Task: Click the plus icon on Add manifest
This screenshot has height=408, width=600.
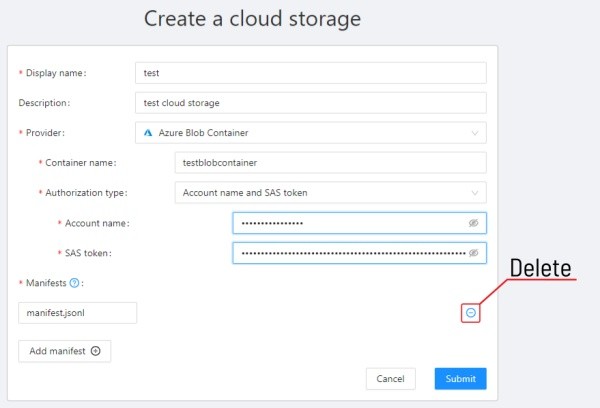Action: 96,351
